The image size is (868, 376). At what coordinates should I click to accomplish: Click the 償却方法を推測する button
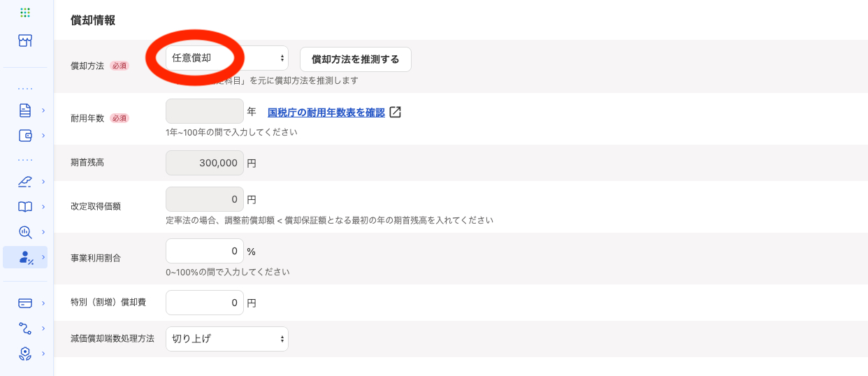point(355,59)
